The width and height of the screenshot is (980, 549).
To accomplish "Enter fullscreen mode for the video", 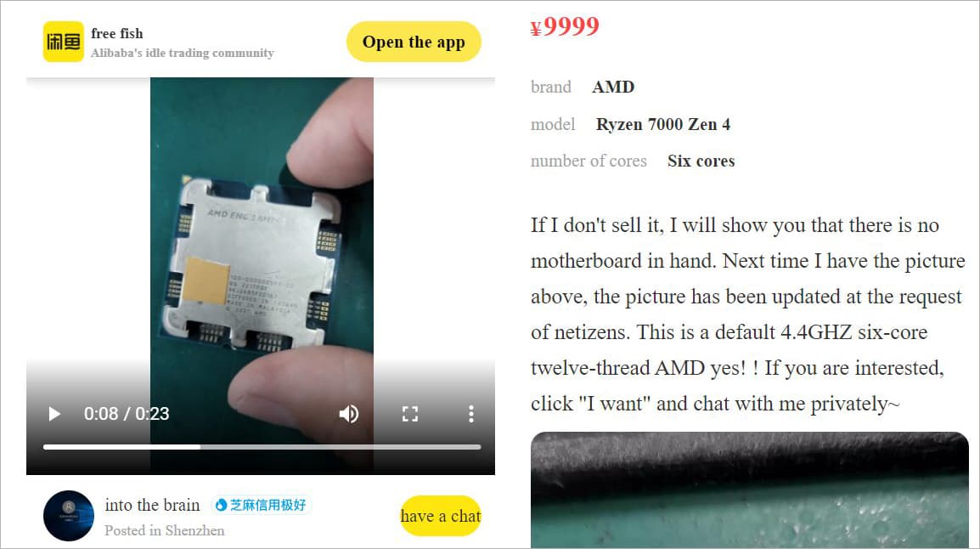I will pos(410,414).
